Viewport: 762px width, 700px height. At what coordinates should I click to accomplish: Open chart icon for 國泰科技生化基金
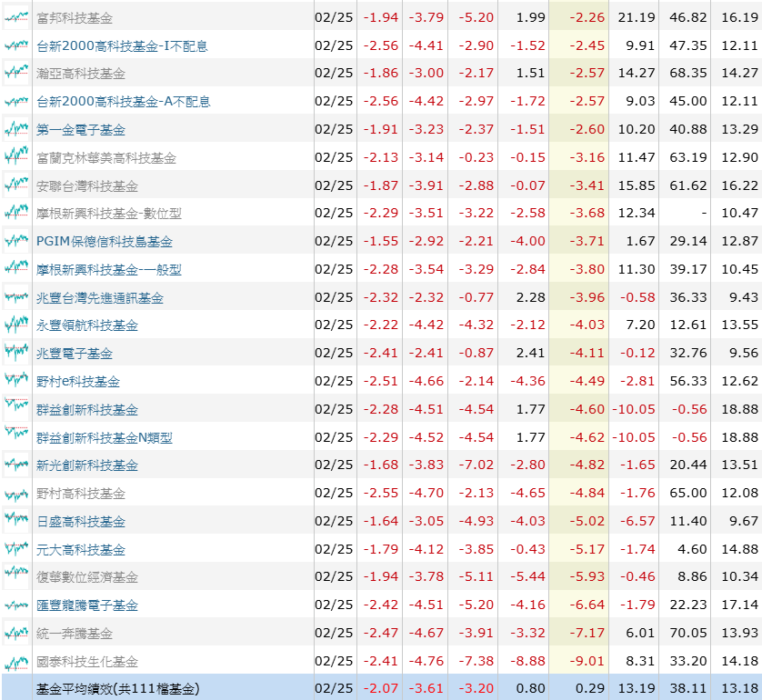tap(16, 661)
